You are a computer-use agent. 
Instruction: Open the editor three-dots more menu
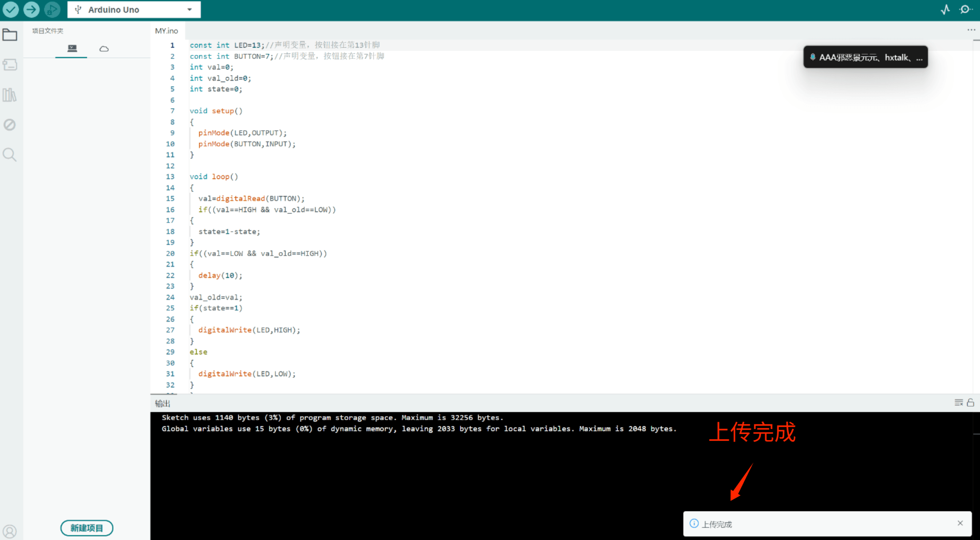pos(971,30)
